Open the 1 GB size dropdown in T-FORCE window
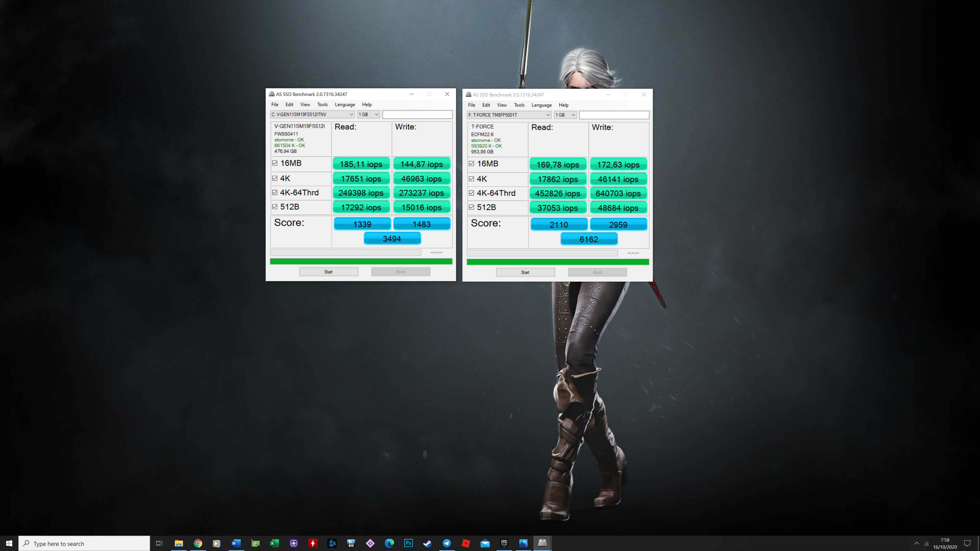Viewport: 980px width, 551px height. [565, 115]
